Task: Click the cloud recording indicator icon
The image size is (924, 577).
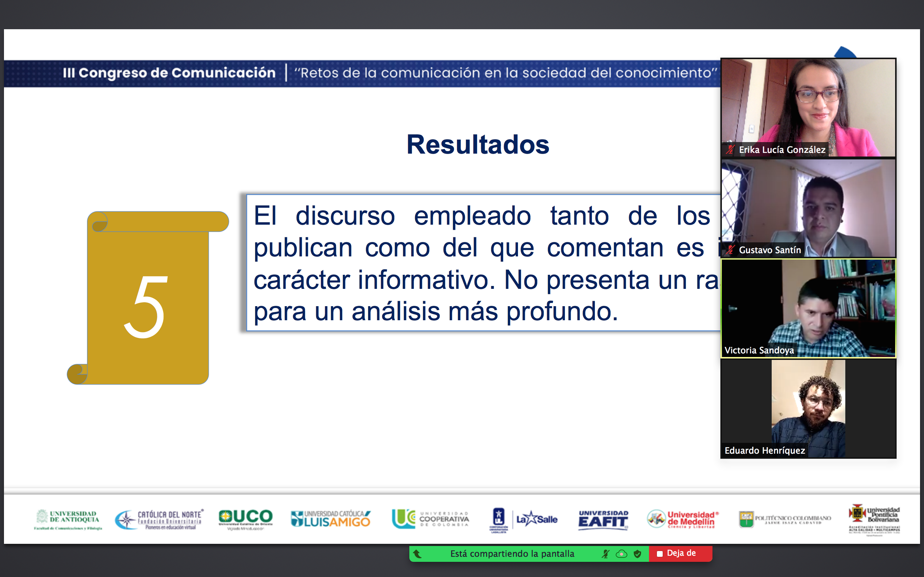Action: pyautogui.click(x=621, y=554)
